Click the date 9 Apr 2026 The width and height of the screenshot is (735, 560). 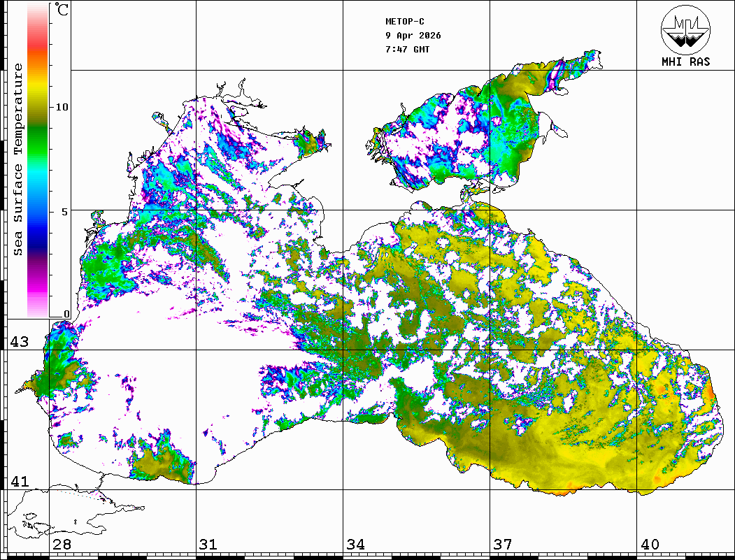click(413, 36)
